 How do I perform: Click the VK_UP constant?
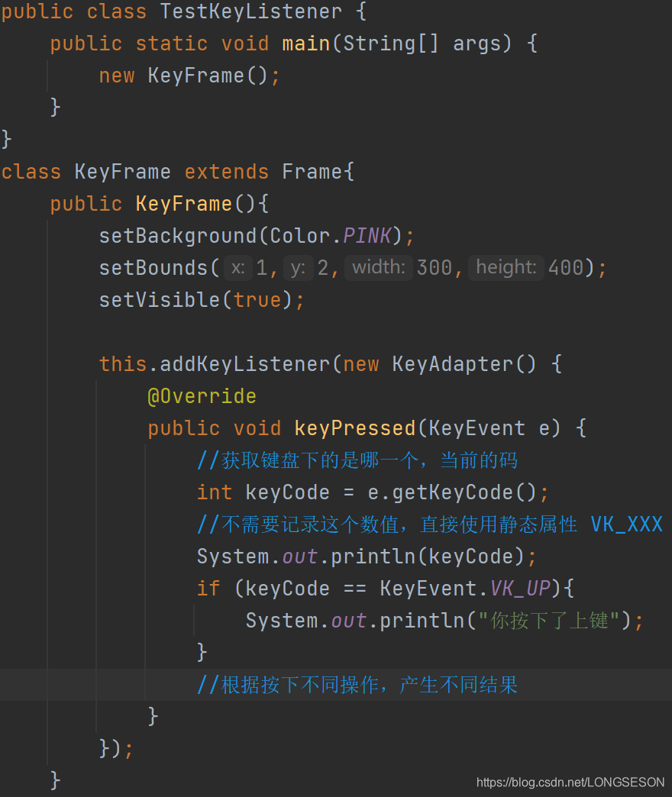click(521, 588)
